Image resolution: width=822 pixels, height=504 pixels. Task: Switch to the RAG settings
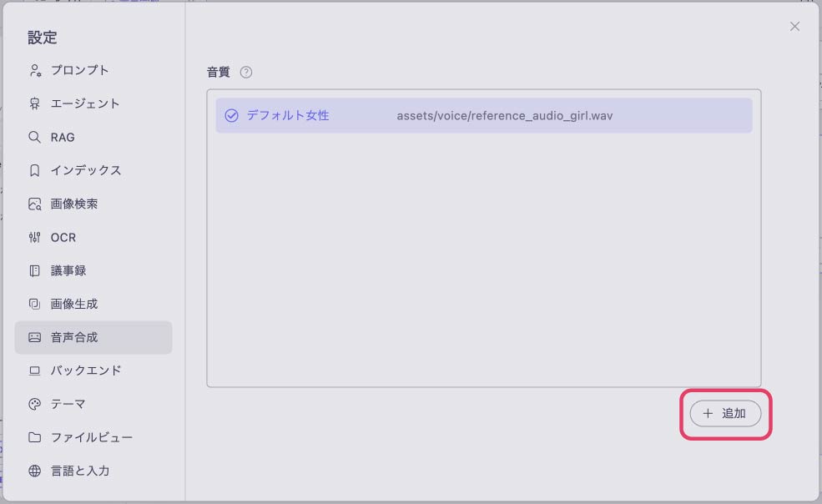93,138
